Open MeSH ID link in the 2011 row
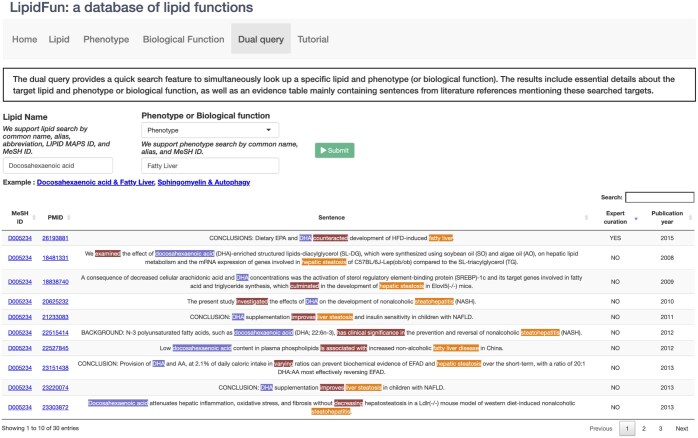The image size is (698, 438). [20, 317]
